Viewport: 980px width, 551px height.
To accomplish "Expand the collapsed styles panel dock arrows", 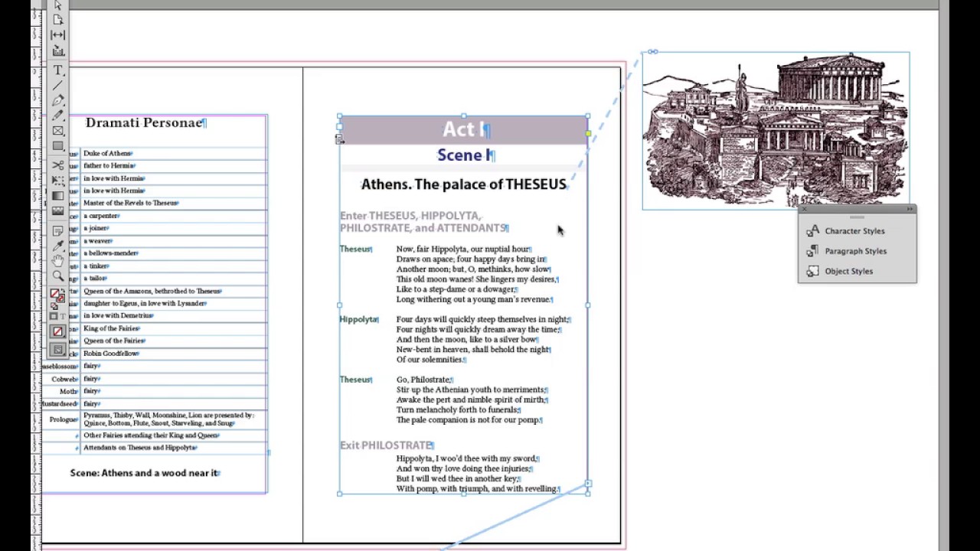I will click(x=910, y=209).
